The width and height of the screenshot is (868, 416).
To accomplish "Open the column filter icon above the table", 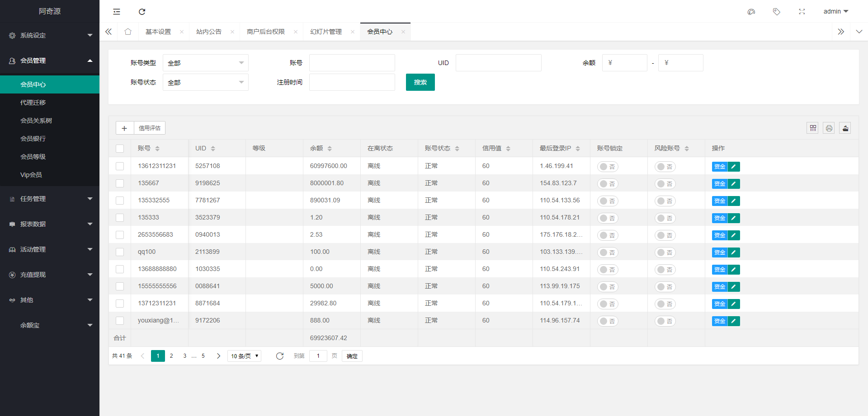I will click(812, 128).
